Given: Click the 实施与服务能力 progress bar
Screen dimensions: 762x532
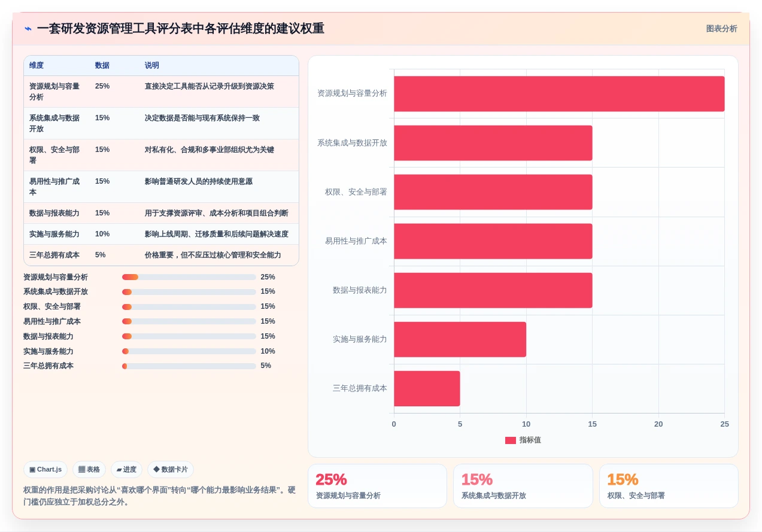Looking at the screenshot, I should [x=189, y=351].
